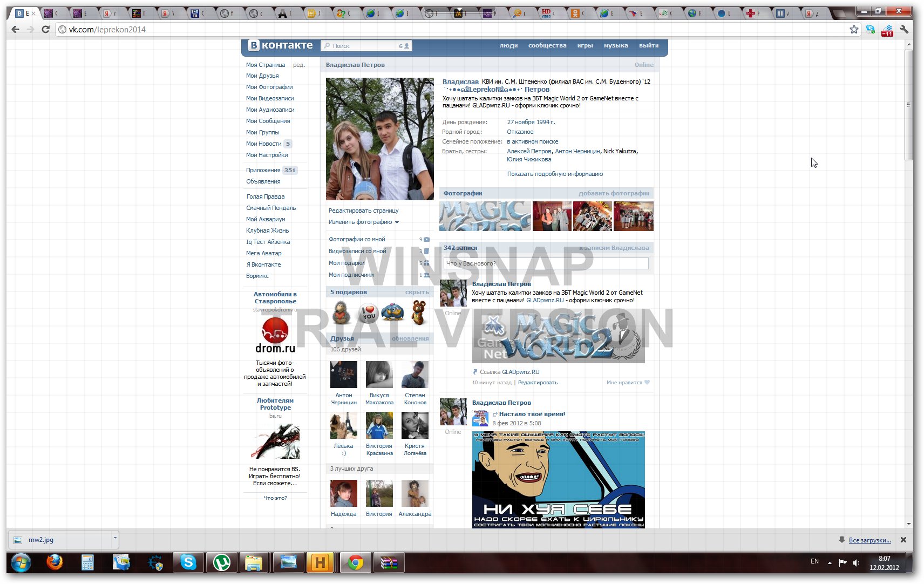
Task: Click the bookmark star in the address bar
Action: [x=854, y=30]
